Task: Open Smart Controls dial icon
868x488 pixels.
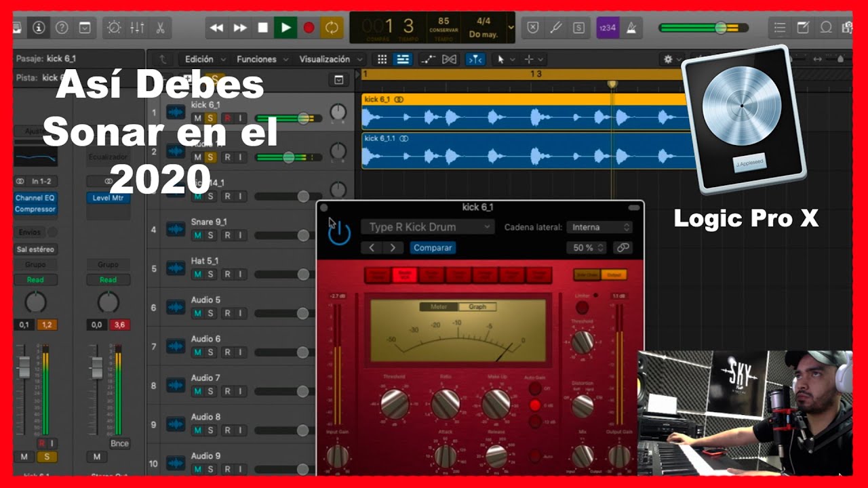Action: pos(114,28)
